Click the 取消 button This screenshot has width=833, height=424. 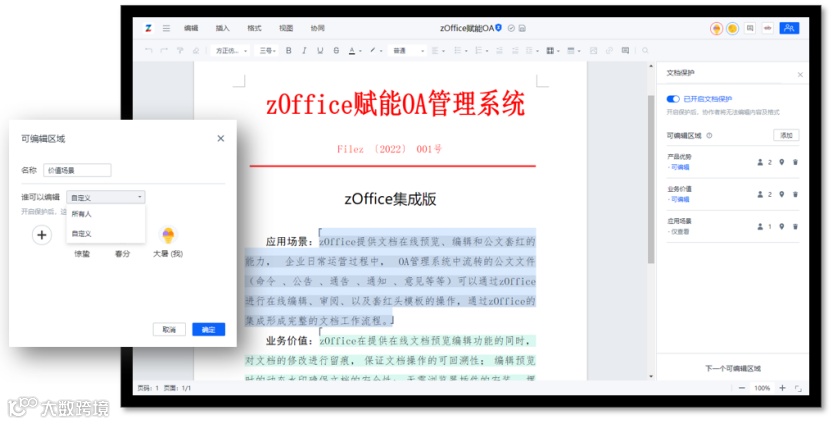click(169, 329)
